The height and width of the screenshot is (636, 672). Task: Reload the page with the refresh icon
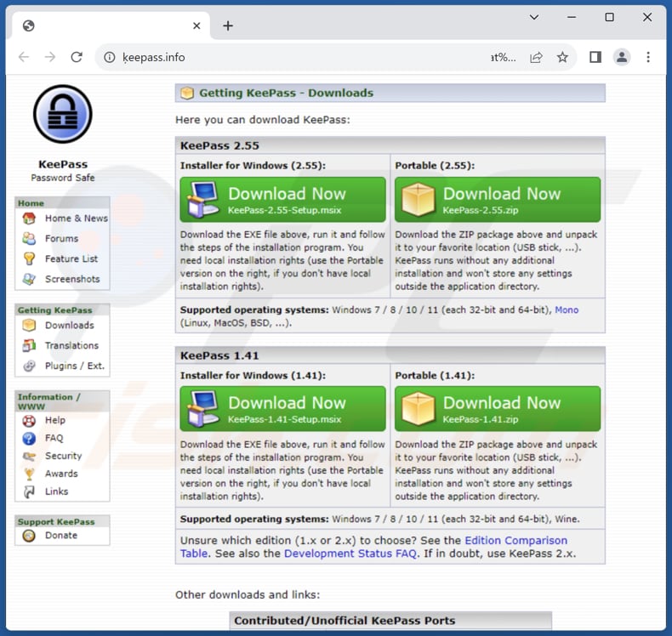pos(77,57)
